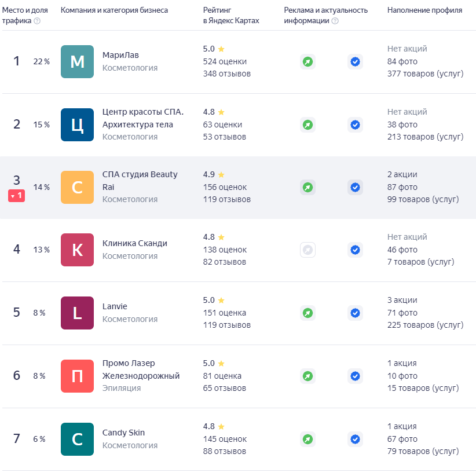
Task: Click the blue 'Ц' logo tile
Action: (x=77, y=125)
